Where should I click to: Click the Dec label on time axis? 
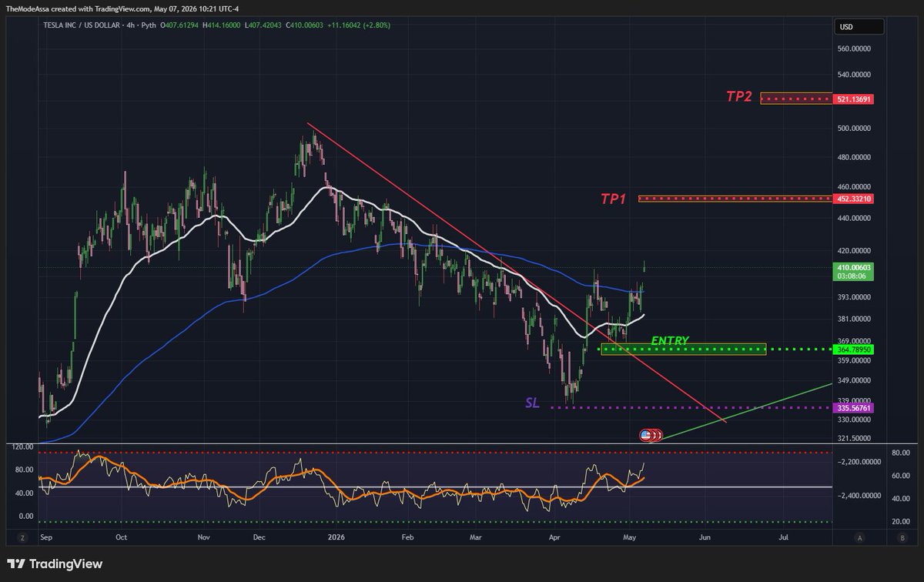click(x=259, y=538)
